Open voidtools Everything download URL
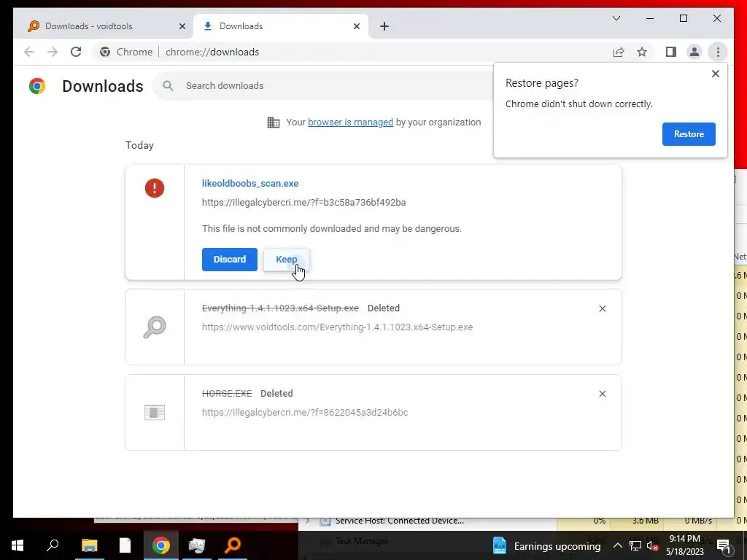This screenshot has width=747, height=560. coord(337,327)
